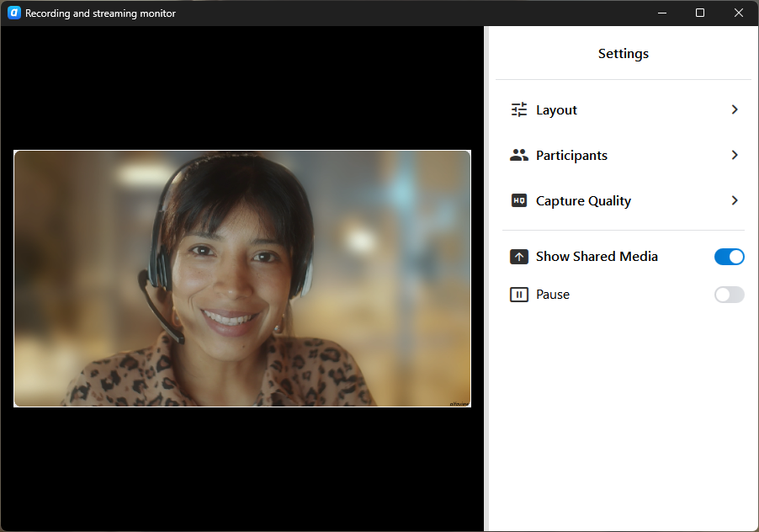759x532 pixels.
Task: Click the sliders icon beside Layout
Action: tap(519, 110)
